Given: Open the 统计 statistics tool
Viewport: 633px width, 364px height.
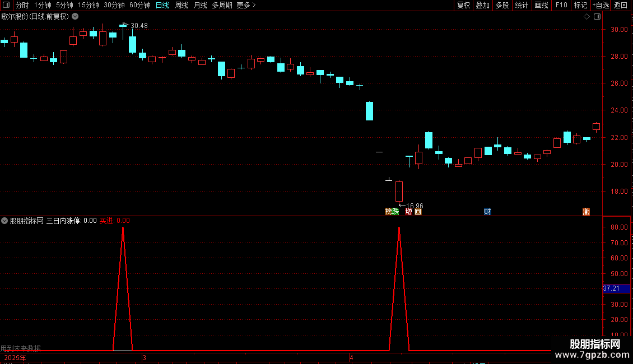Looking at the screenshot, I should tap(522, 5).
